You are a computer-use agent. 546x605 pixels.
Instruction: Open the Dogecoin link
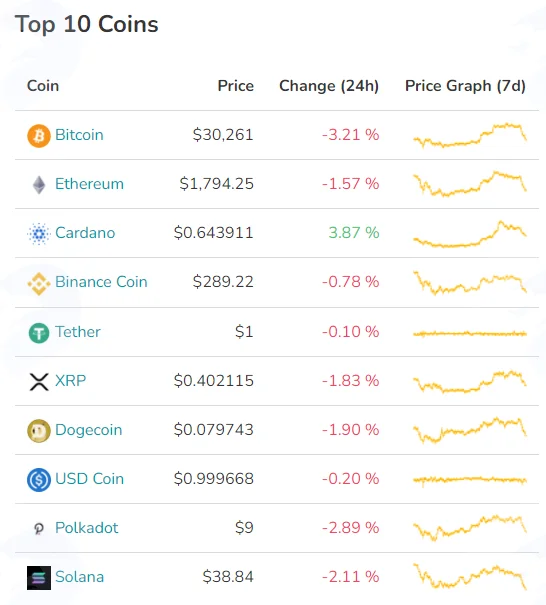point(88,429)
